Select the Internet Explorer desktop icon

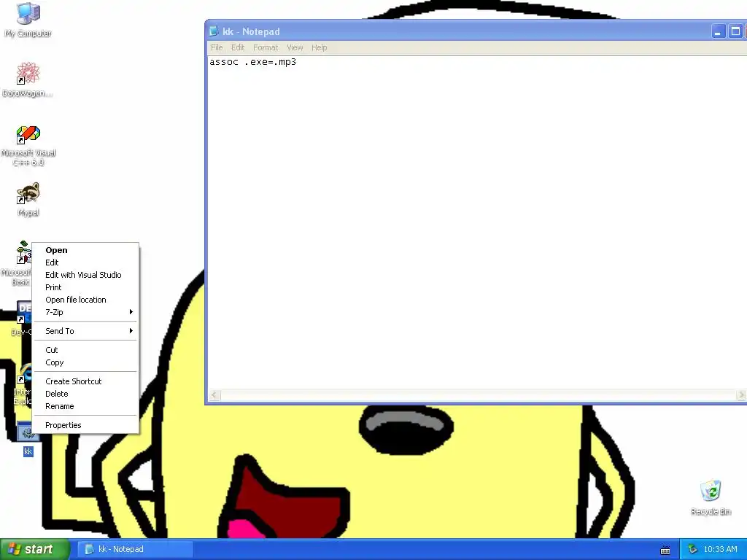(23, 373)
